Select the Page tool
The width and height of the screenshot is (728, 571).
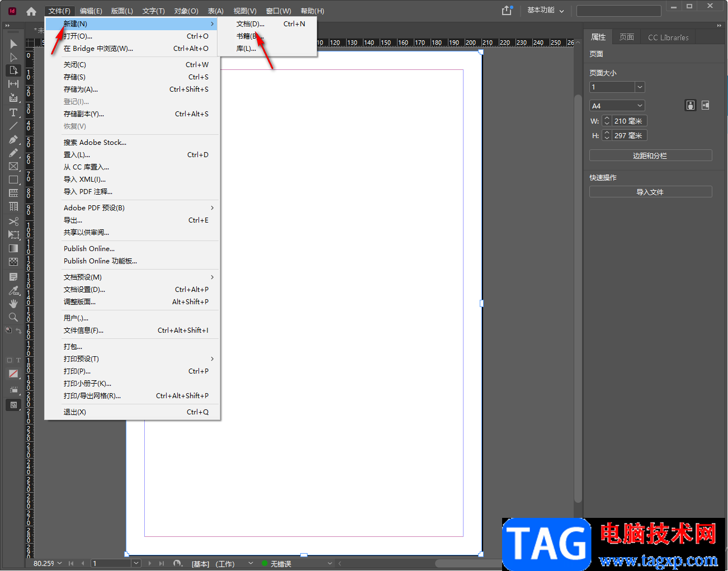click(x=13, y=70)
